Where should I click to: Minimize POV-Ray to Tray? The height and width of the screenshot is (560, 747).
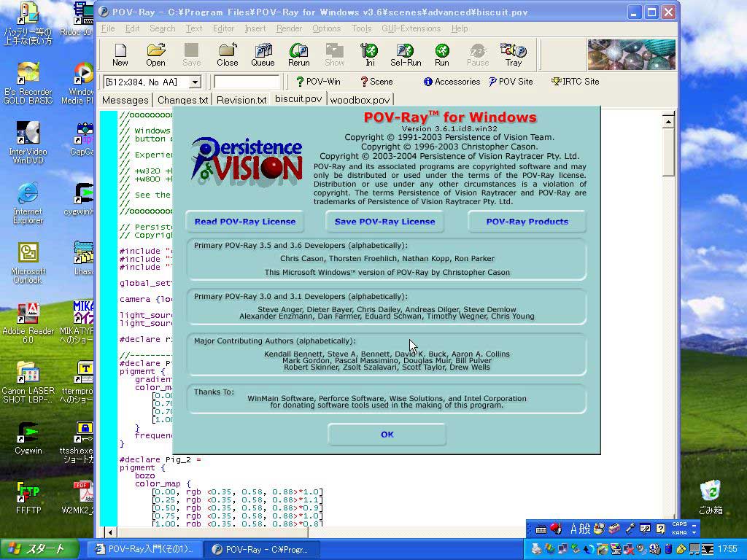(513, 55)
